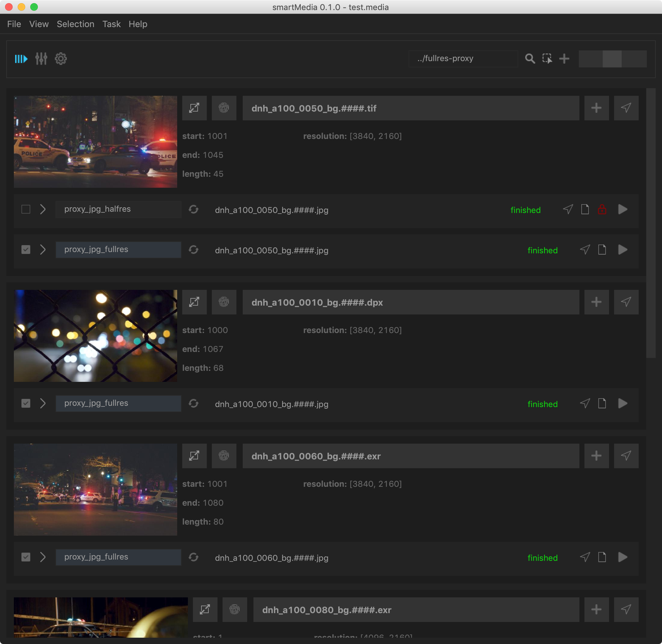The height and width of the screenshot is (644, 662).
Task: Click the red lock icon on proxy_jpg_halfres
Action: pos(602,210)
